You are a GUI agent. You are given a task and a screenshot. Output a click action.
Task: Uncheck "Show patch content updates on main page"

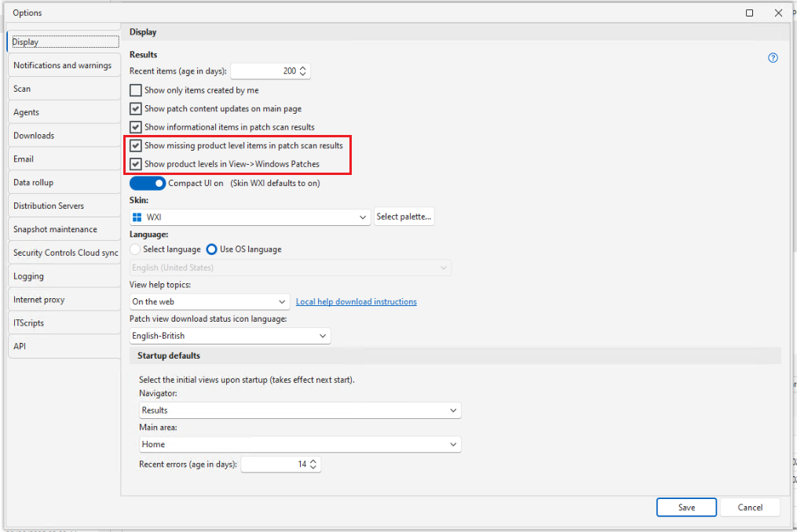[x=135, y=108]
